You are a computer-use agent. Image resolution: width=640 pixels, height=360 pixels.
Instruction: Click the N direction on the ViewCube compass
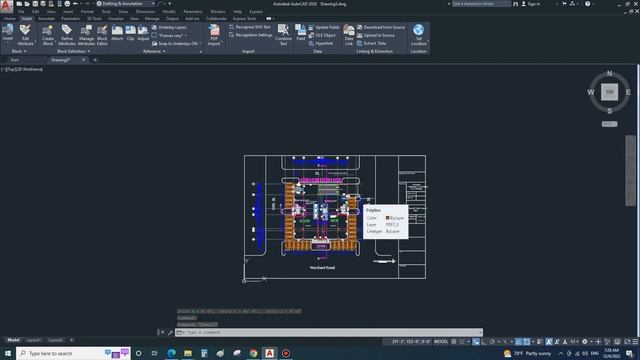coord(609,73)
